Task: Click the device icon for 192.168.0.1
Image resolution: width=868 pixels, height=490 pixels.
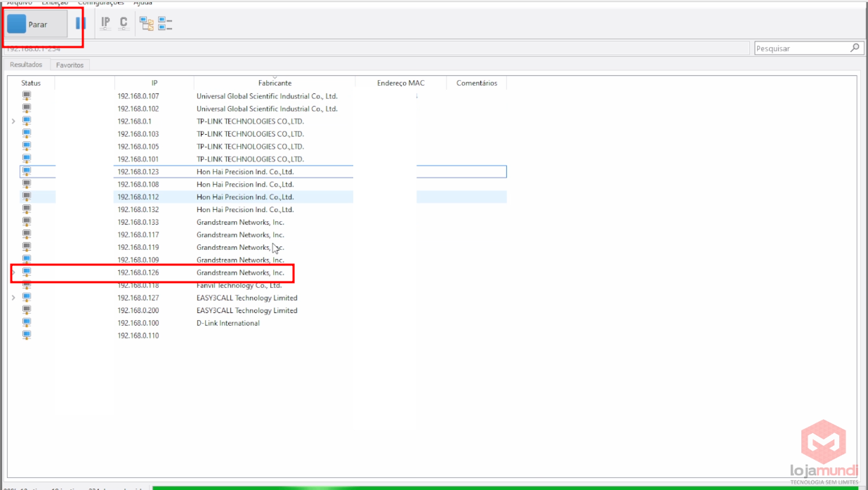Action: coord(27,121)
